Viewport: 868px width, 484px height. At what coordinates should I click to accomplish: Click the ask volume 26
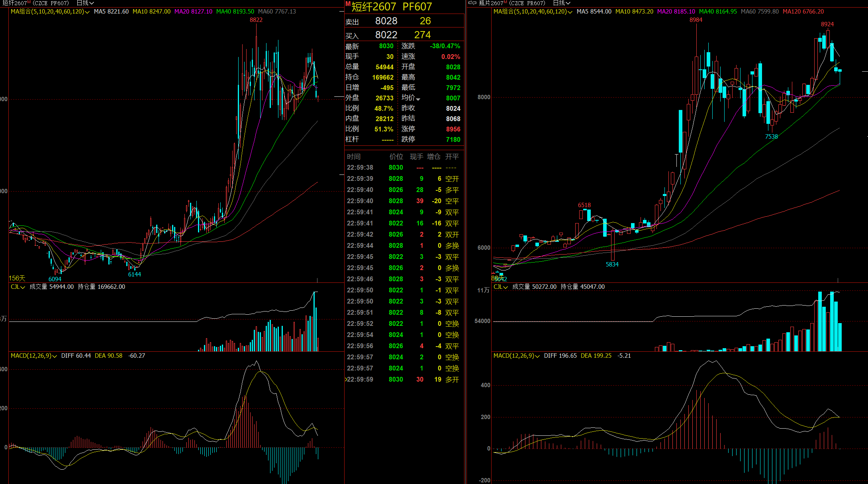425,21
